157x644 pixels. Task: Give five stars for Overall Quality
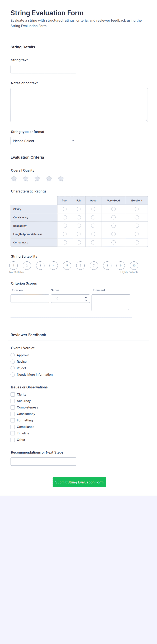(x=61, y=179)
